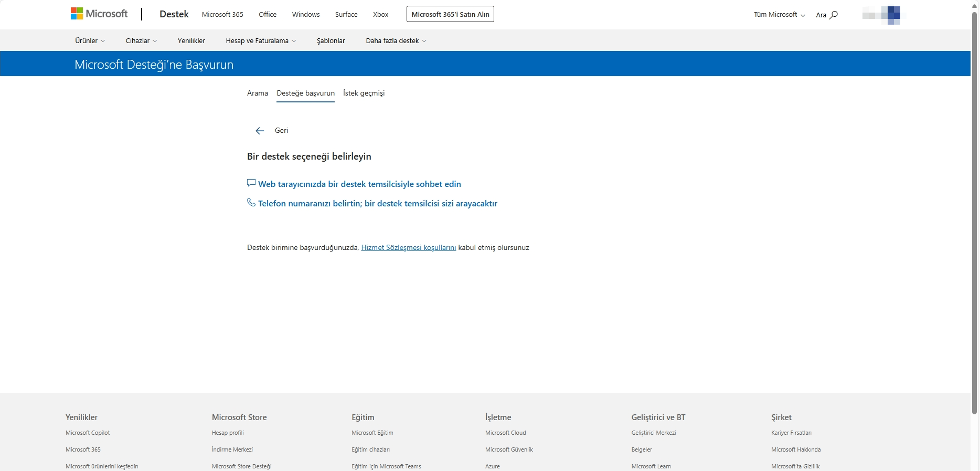Click the back arrow icon

tap(260, 131)
